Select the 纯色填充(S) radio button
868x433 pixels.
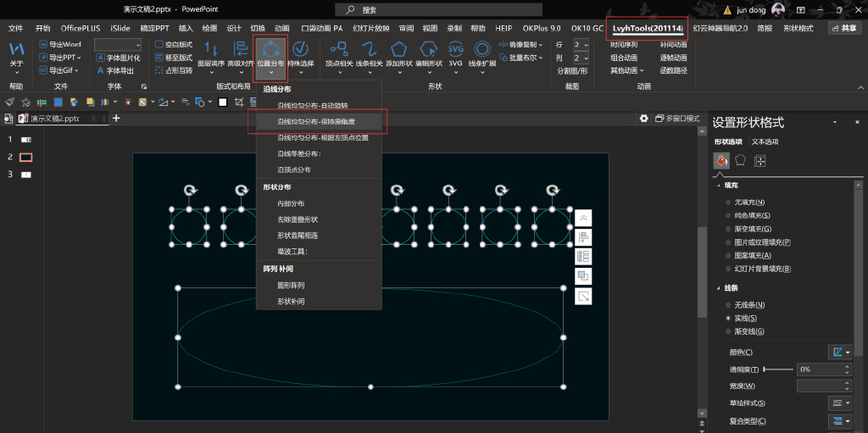coord(728,215)
